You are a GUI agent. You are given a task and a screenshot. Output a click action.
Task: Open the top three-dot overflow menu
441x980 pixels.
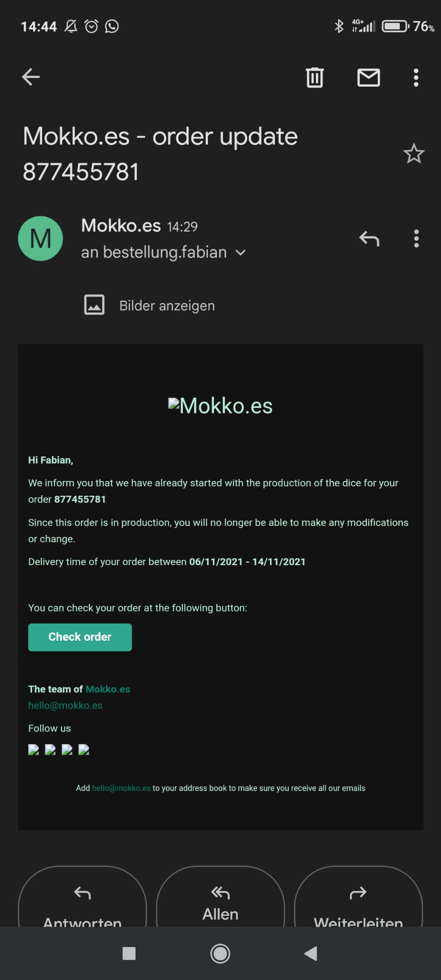(416, 78)
